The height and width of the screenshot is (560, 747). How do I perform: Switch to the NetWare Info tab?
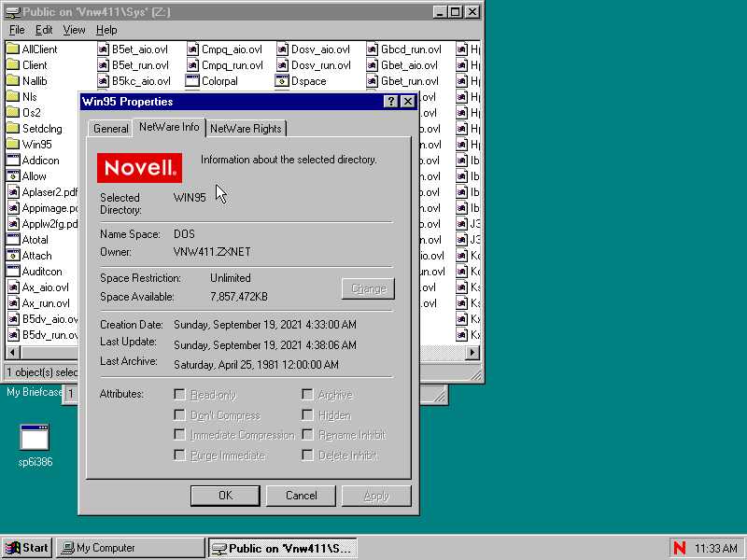point(169,127)
